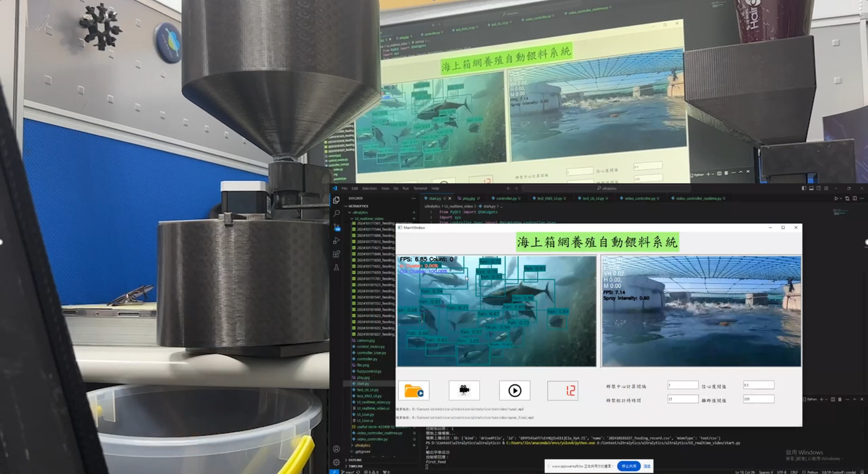868x474 pixels.
Task: Open the Terminal menu
Action: point(420,188)
